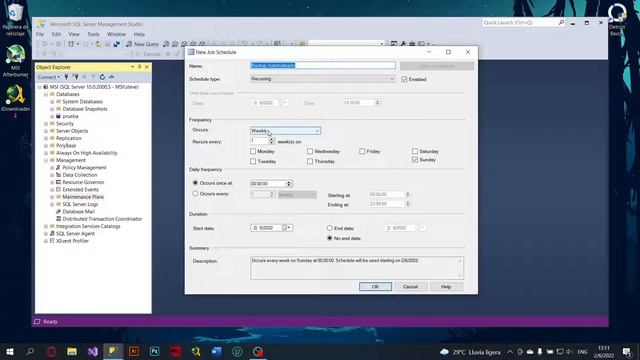Collapse the Management node
Screen dimensions: 640x360
click(x=46, y=160)
